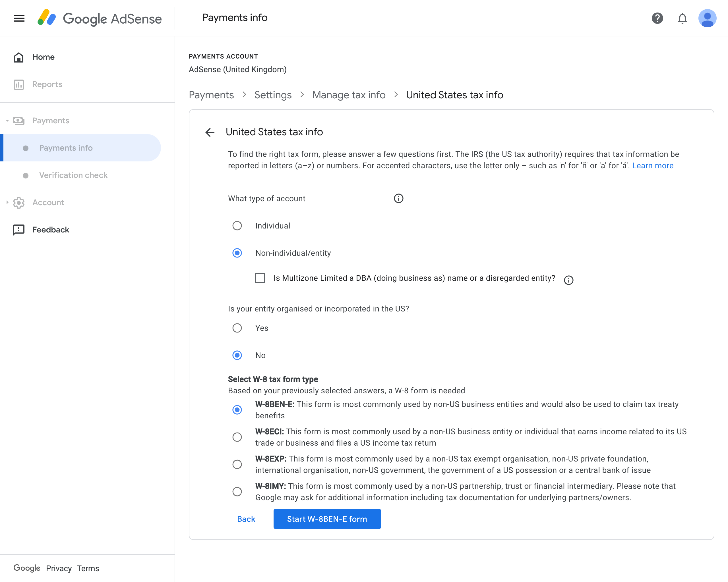Open Payments info in the sidebar
The image size is (728, 582).
66,148
